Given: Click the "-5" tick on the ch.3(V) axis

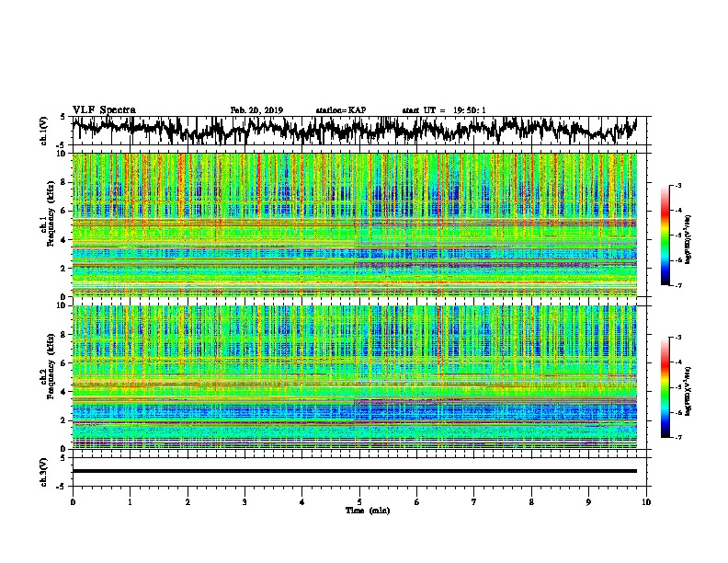Looking at the screenshot, I should pos(61,487).
